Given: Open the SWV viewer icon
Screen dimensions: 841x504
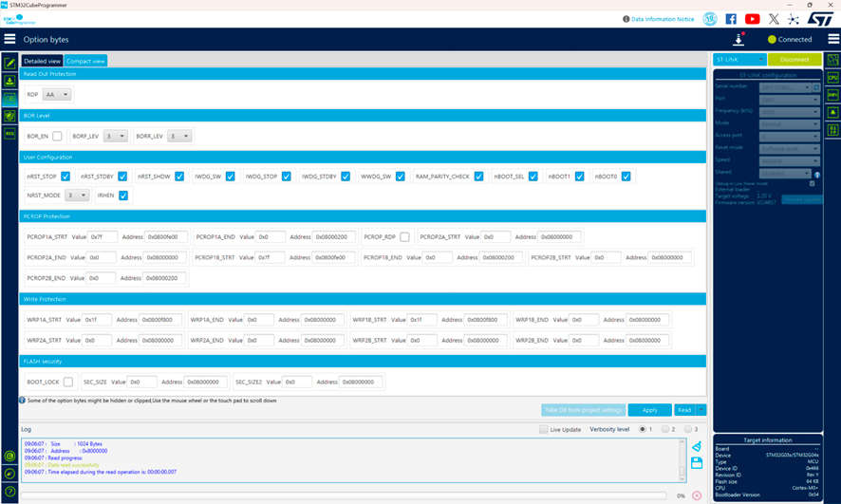Looking at the screenshot, I should (832, 95).
